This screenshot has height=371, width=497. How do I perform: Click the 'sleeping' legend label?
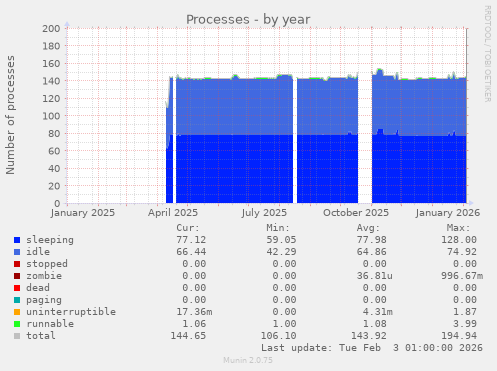click(x=50, y=240)
